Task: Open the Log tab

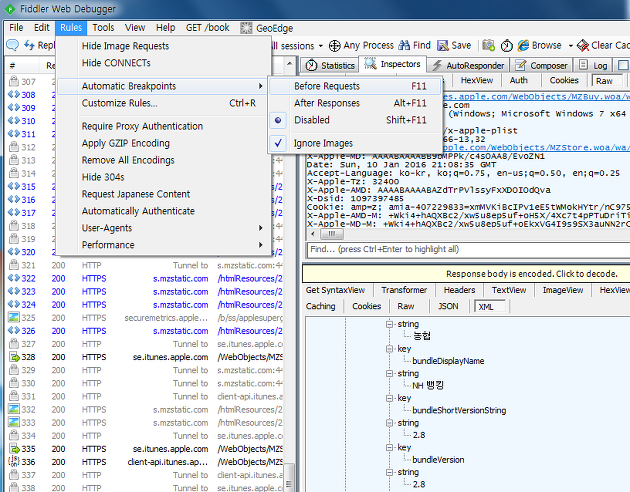Action: tap(594, 65)
